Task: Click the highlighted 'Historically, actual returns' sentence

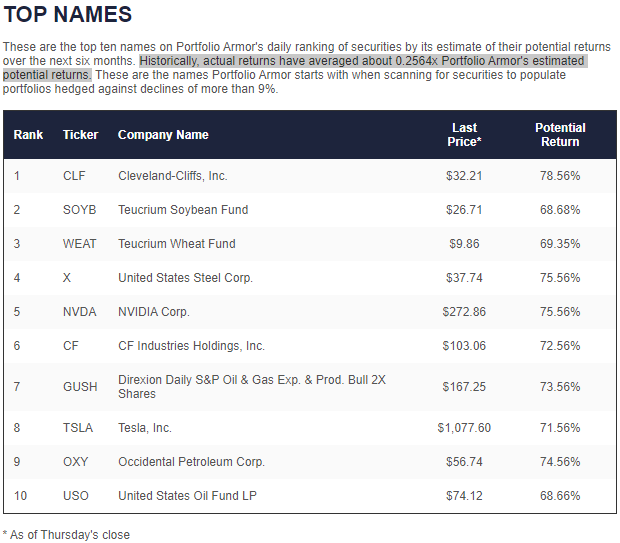Action: click(361, 61)
